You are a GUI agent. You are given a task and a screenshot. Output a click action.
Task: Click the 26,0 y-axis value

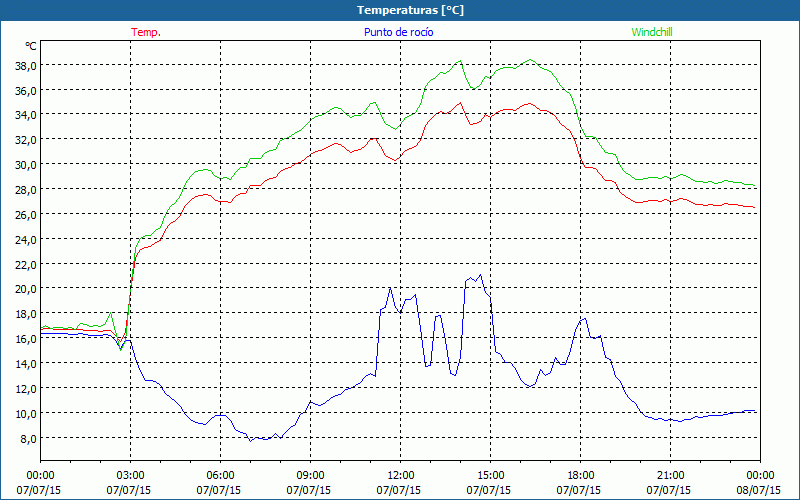[25, 215]
